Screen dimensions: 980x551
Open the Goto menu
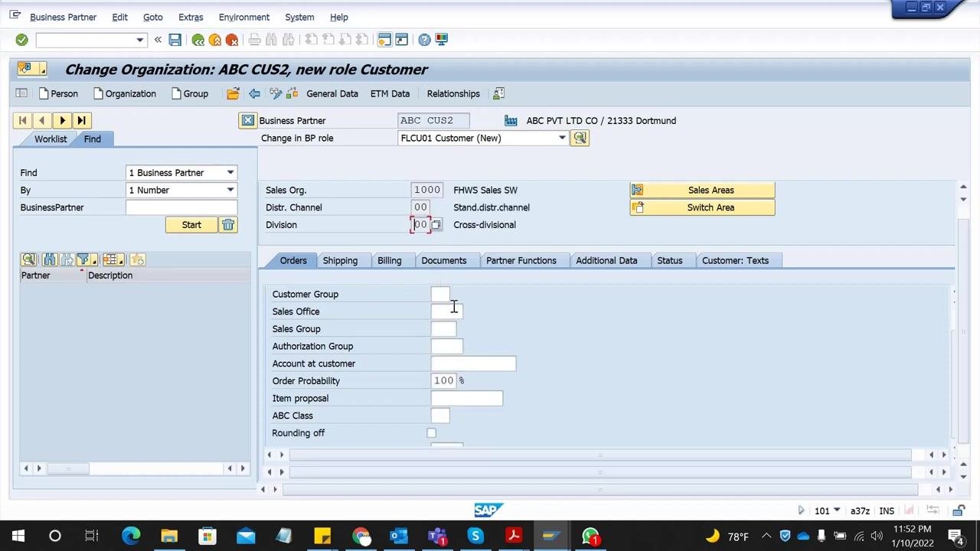click(153, 17)
